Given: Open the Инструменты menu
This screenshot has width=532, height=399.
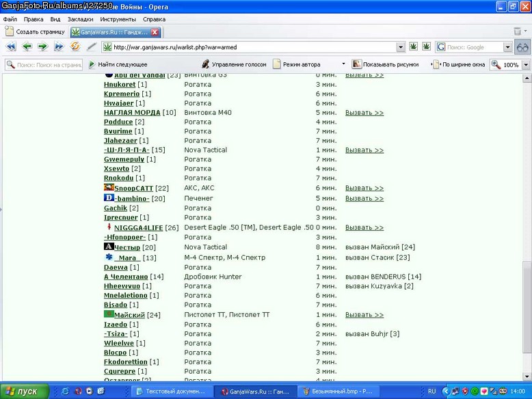Looking at the screenshot, I should 118,19.
